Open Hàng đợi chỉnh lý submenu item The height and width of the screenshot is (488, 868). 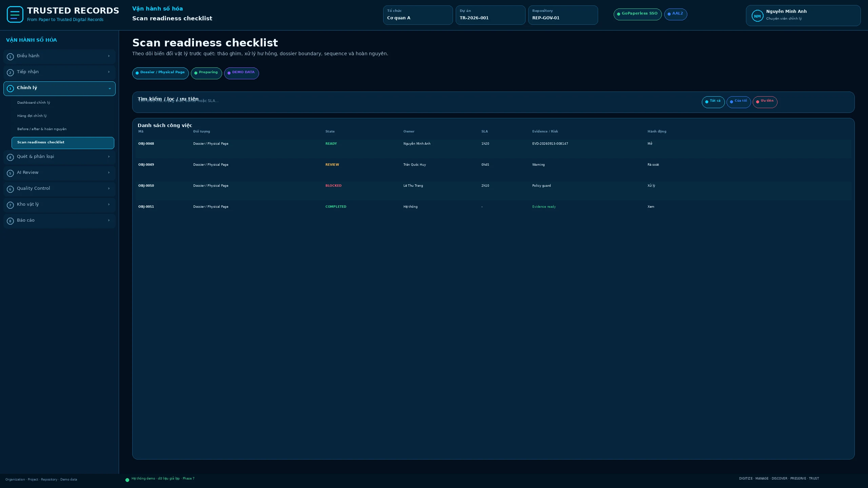point(63,116)
